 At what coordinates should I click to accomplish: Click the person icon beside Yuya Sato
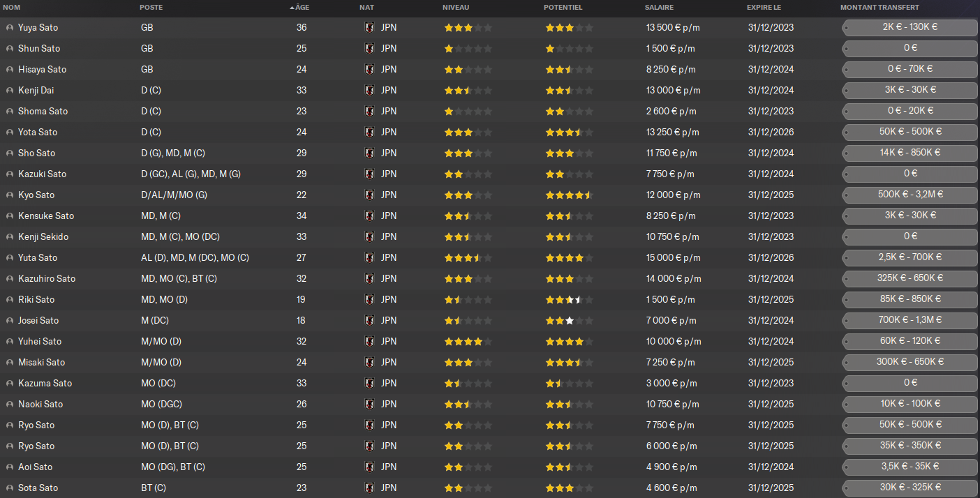coord(10,28)
